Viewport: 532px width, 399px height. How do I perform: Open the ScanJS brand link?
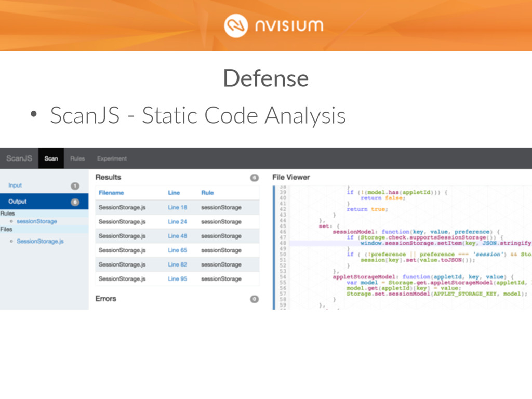[19, 158]
